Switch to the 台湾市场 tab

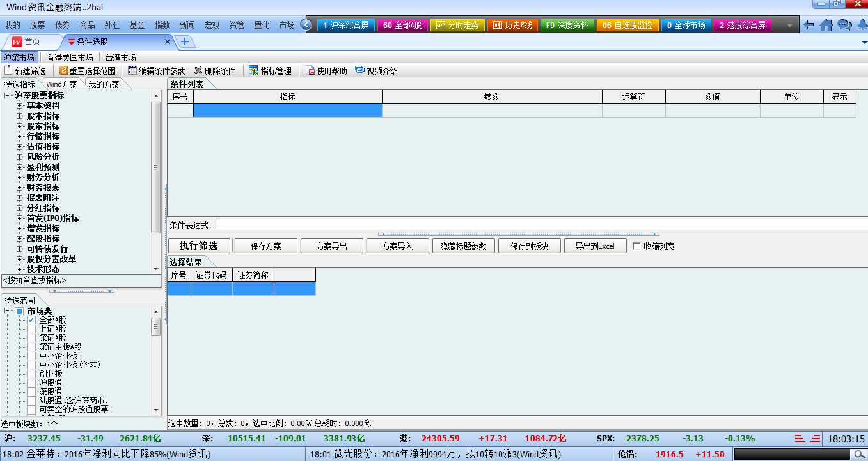point(121,58)
